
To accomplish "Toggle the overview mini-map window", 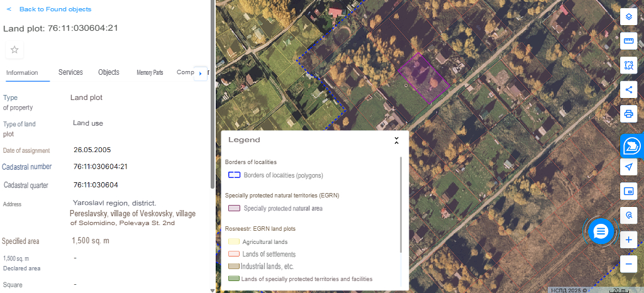I will 628,191.
